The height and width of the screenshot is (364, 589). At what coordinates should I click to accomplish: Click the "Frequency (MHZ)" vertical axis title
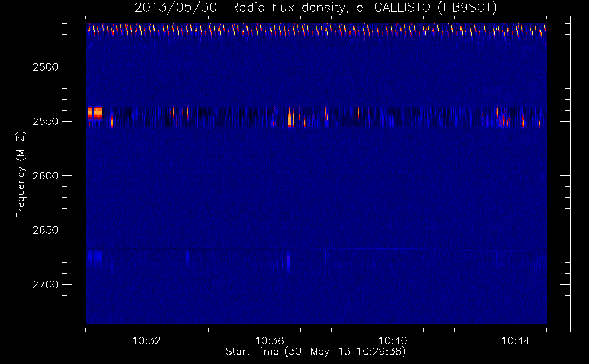pyautogui.click(x=21, y=175)
